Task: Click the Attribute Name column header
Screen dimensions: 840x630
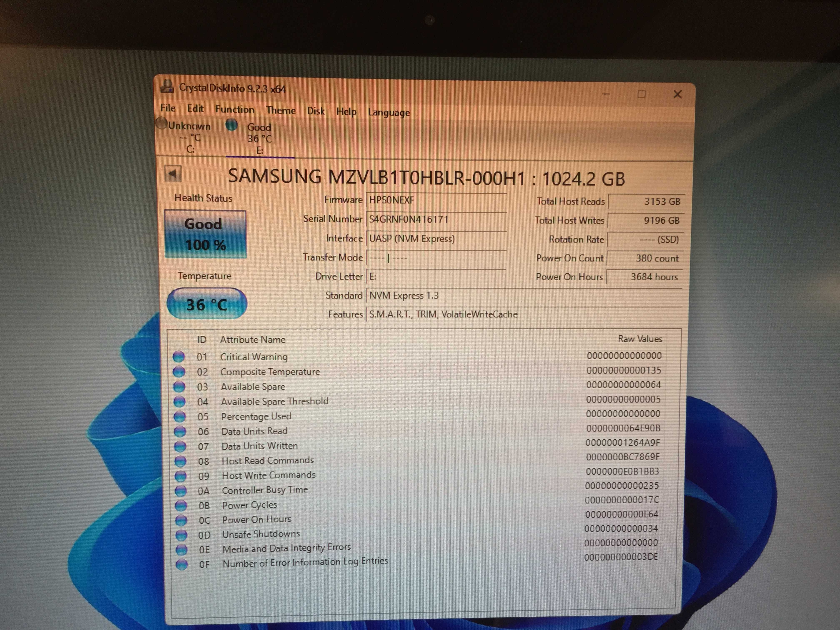Action: coord(252,340)
